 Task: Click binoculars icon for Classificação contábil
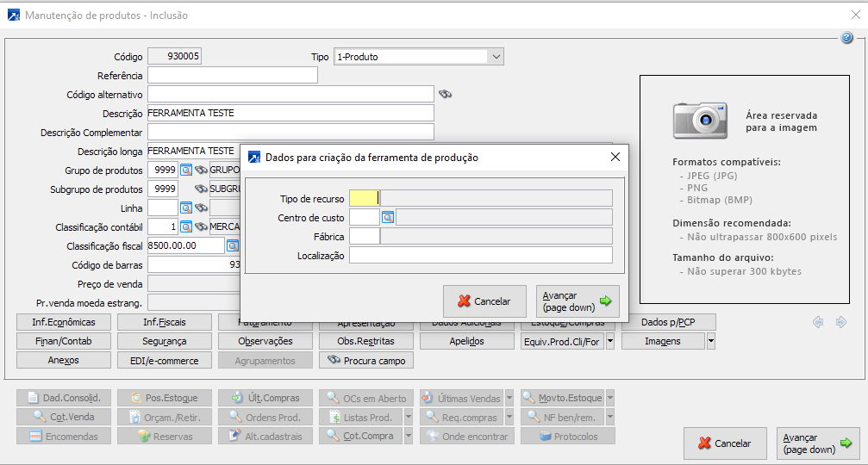click(x=201, y=226)
